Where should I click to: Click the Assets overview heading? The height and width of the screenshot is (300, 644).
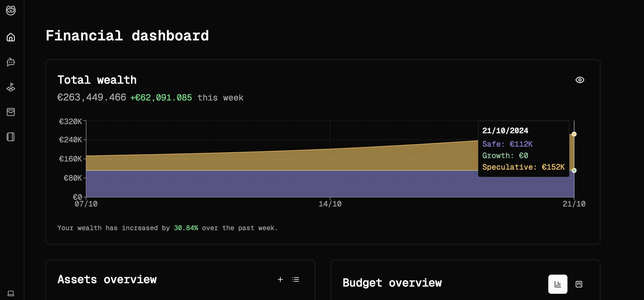(x=107, y=279)
